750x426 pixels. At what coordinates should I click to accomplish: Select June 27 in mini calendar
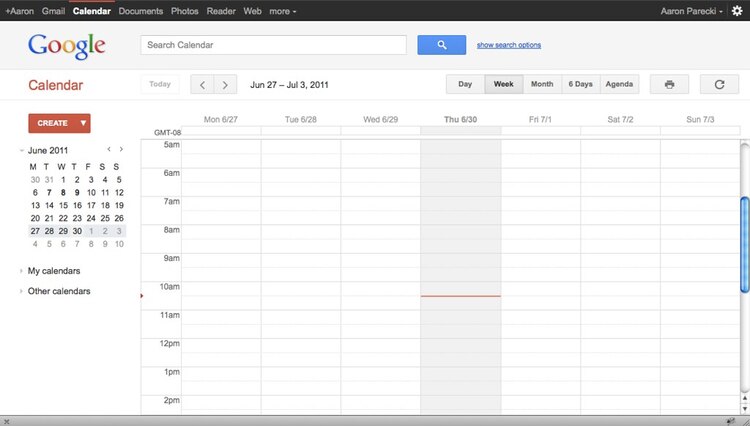[x=35, y=231]
